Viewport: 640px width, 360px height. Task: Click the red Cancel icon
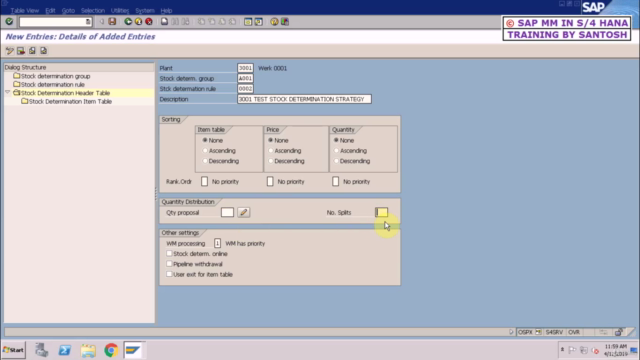149,22
